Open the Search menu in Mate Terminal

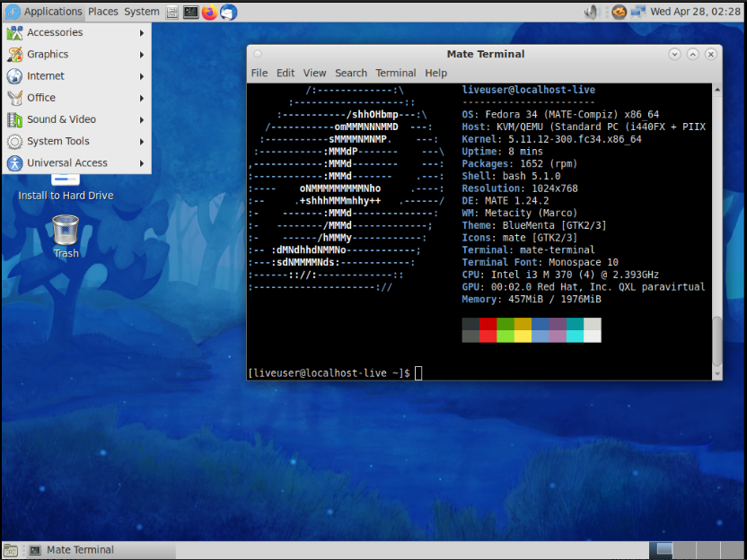(x=351, y=73)
